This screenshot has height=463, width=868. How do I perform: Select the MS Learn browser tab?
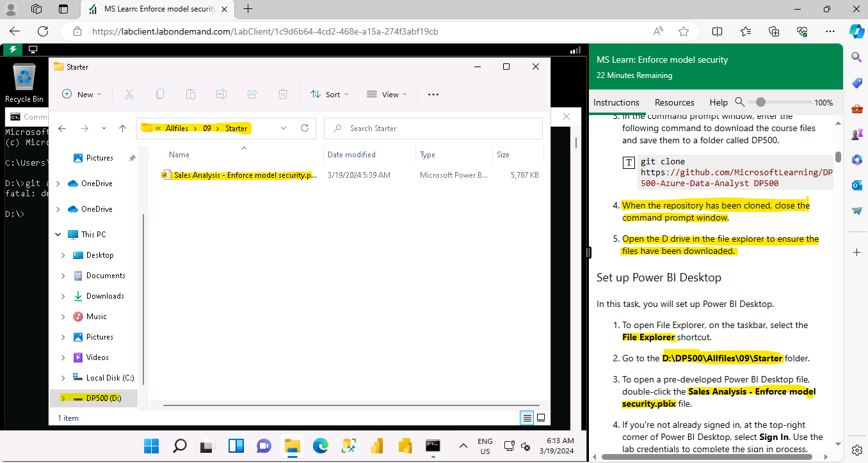pos(157,9)
